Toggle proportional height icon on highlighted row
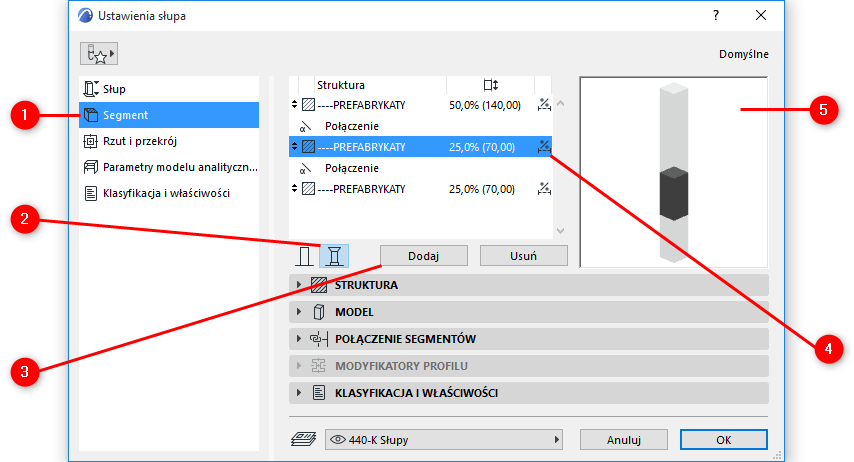Screen dimensions: 854x462 [544, 147]
